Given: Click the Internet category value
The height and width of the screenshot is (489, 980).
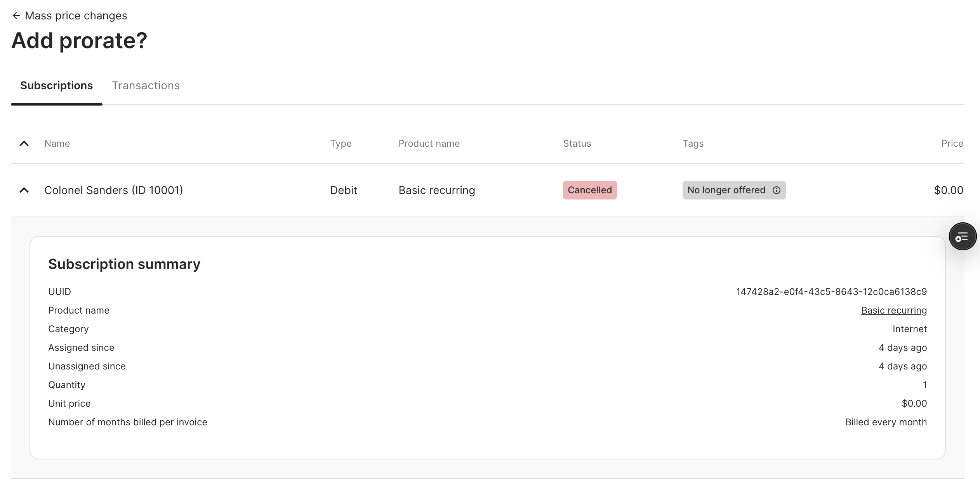Looking at the screenshot, I should point(909,329).
